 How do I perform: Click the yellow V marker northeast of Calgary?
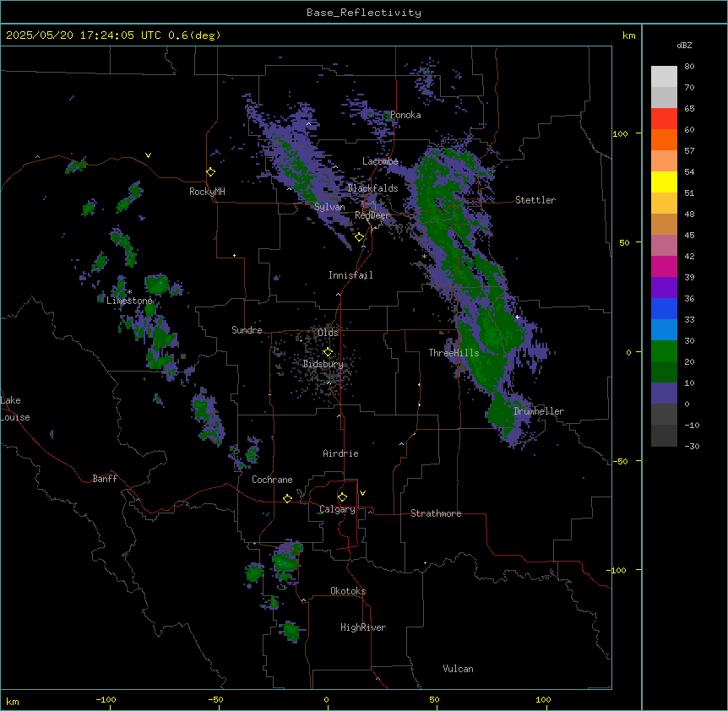tap(362, 493)
